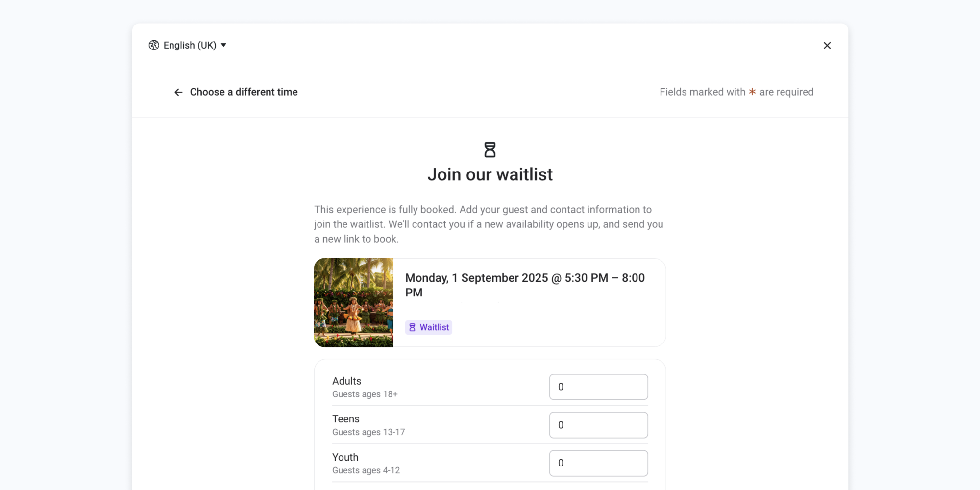The height and width of the screenshot is (490, 980).
Task: Click the large hourglass icon above heading
Action: [x=490, y=150]
